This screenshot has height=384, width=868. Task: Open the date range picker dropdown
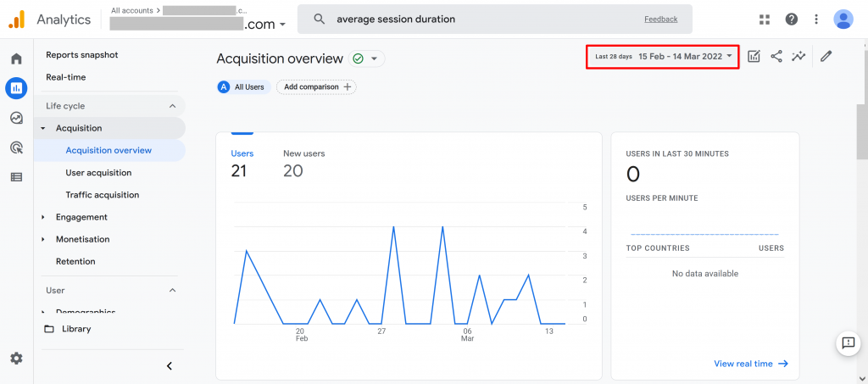663,57
